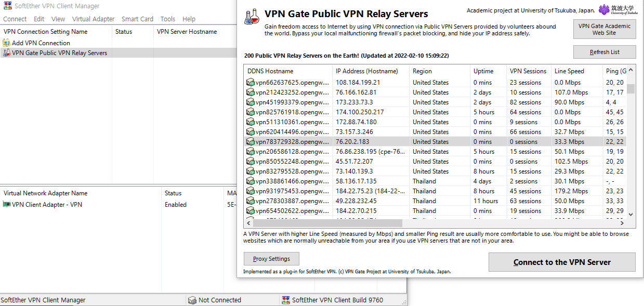Sort by IP Address (Hostname) column header
The height and width of the screenshot is (306, 644).
tap(371, 71)
